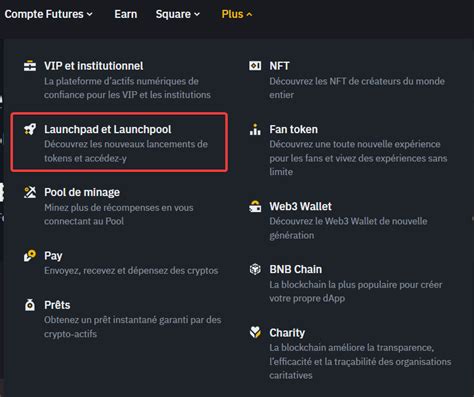Open the BNB Chain title link
474x397 pixels.
(296, 269)
